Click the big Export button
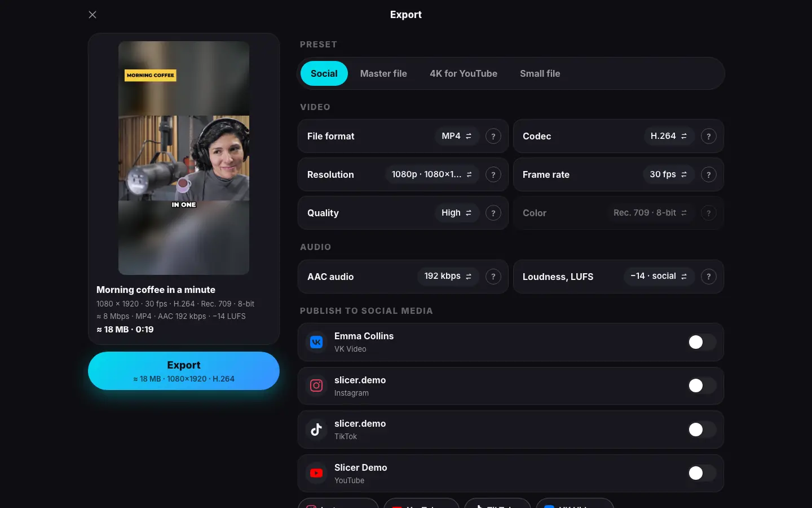This screenshot has width=812, height=508. tap(184, 371)
